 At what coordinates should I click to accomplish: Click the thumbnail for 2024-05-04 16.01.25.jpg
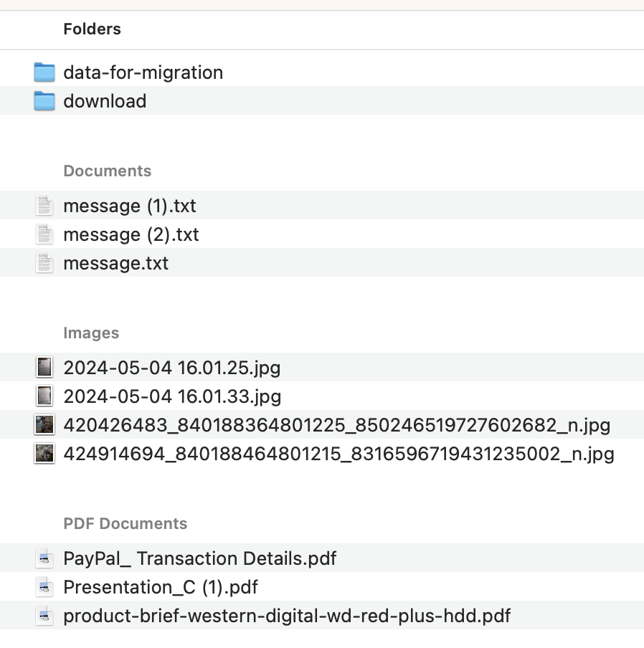44,368
